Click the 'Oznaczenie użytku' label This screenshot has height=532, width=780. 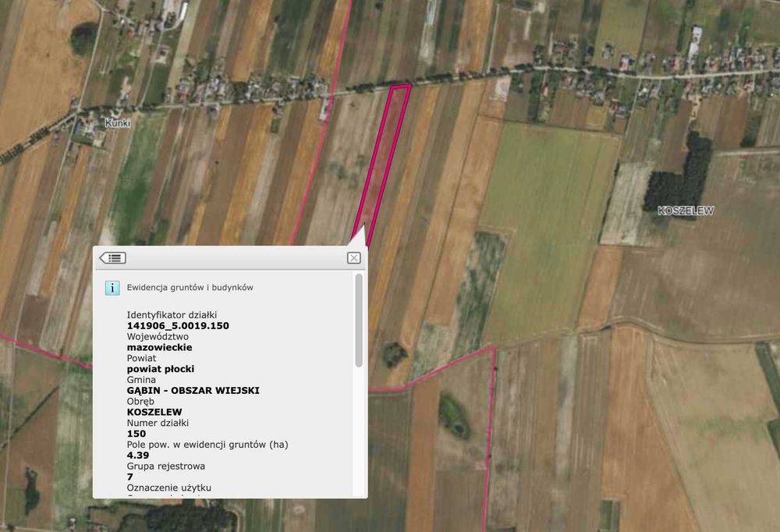[x=169, y=488]
